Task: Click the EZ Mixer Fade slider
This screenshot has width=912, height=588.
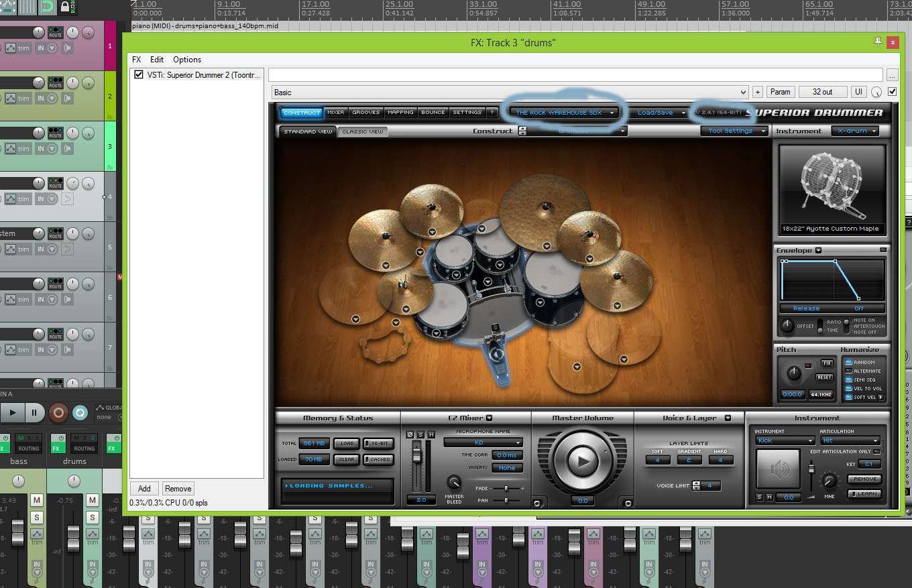Action: coord(507,488)
